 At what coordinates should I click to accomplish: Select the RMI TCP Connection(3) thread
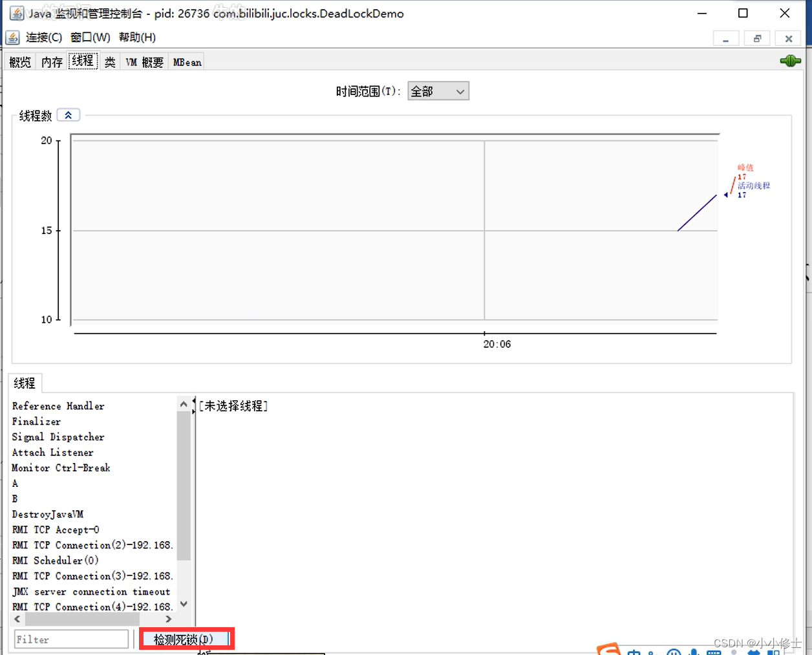point(94,576)
